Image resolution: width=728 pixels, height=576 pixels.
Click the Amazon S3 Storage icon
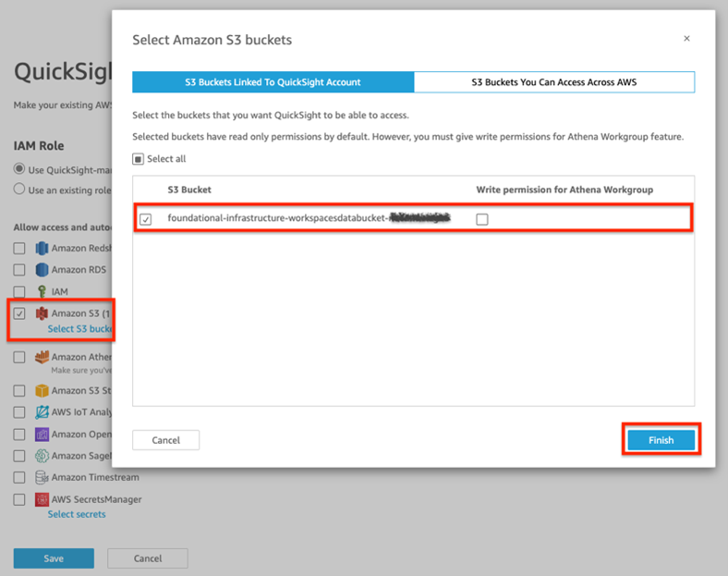point(42,391)
